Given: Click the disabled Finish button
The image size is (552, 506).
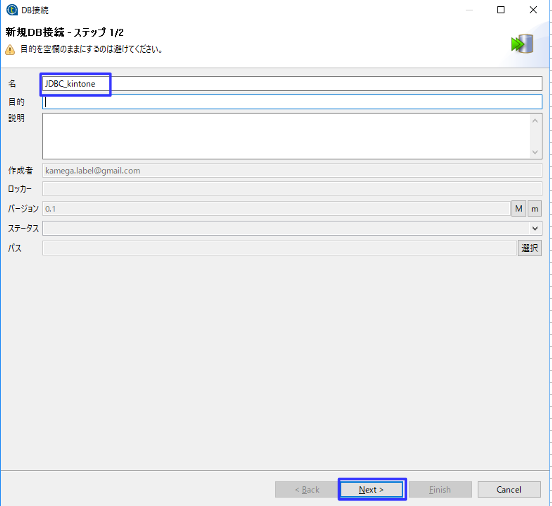Looking at the screenshot, I should point(440,489).
